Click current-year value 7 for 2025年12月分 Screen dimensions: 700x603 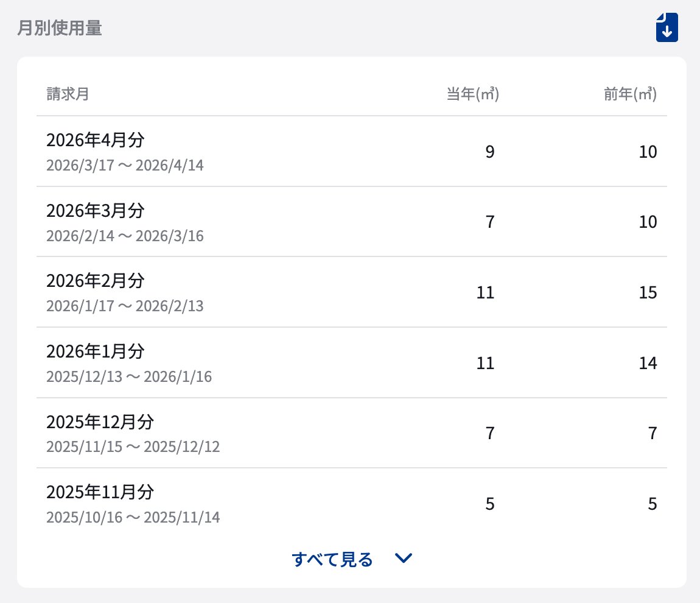click(490, 433)
